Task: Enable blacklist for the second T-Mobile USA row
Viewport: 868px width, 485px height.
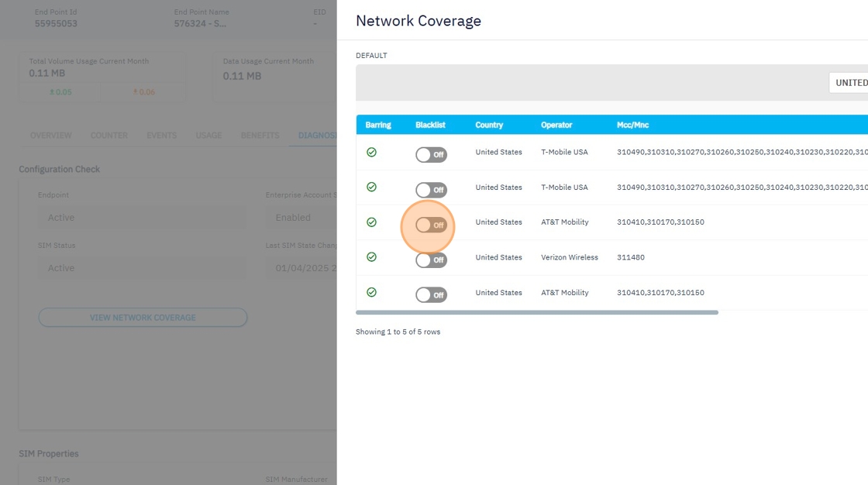Action: tap(431, 190)
